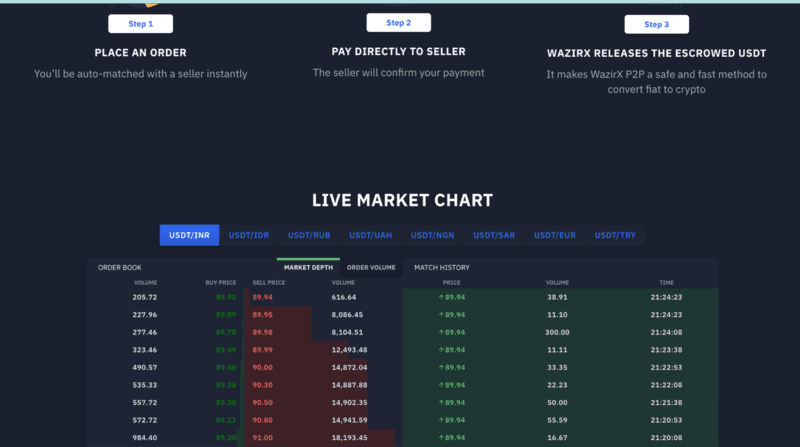Click sell volume 18,193.45
This screenshot has height=447, width=800.
pos(349,438)
